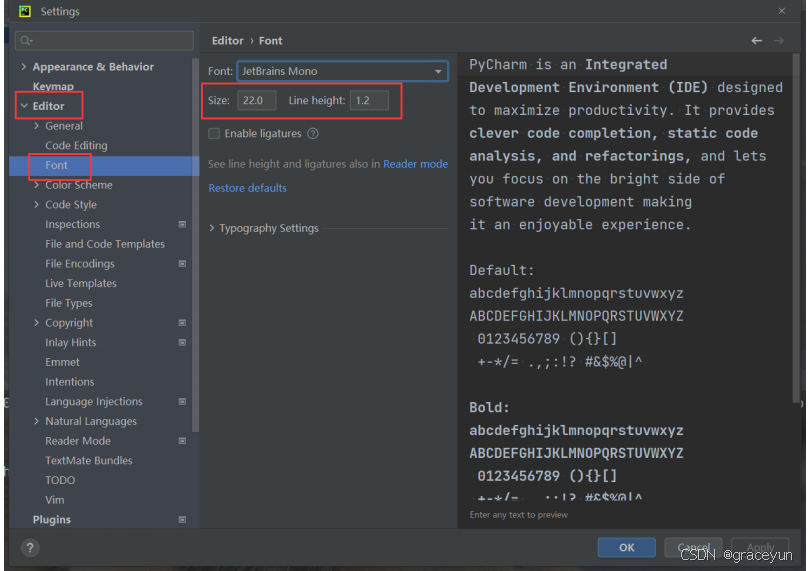Viewport: 809px width, 571px height.
Task: Open File and Code Templates
Action: (x=105, y=244)
